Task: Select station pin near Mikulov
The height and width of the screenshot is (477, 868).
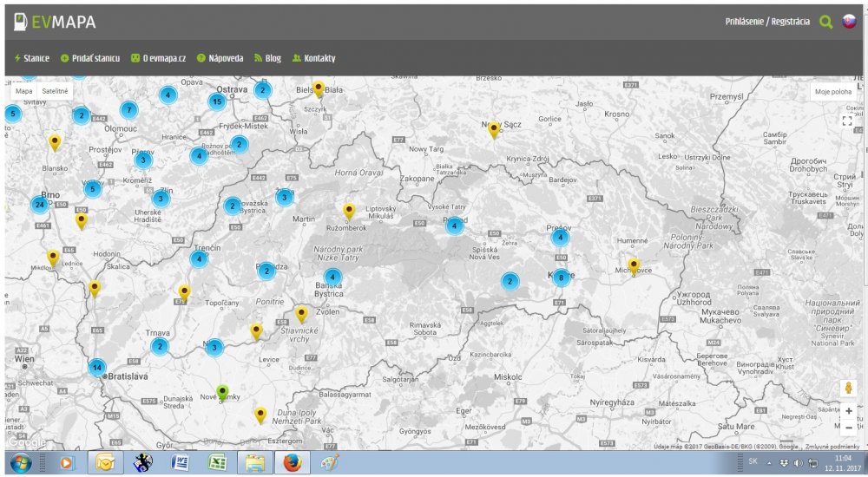Action: (x=53, y=258)
